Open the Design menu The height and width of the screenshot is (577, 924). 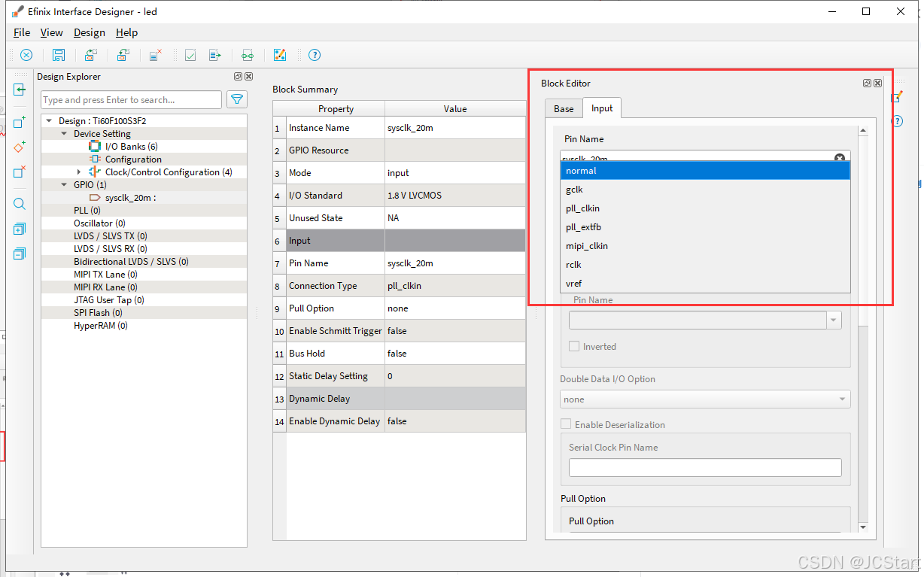[90, 32]
